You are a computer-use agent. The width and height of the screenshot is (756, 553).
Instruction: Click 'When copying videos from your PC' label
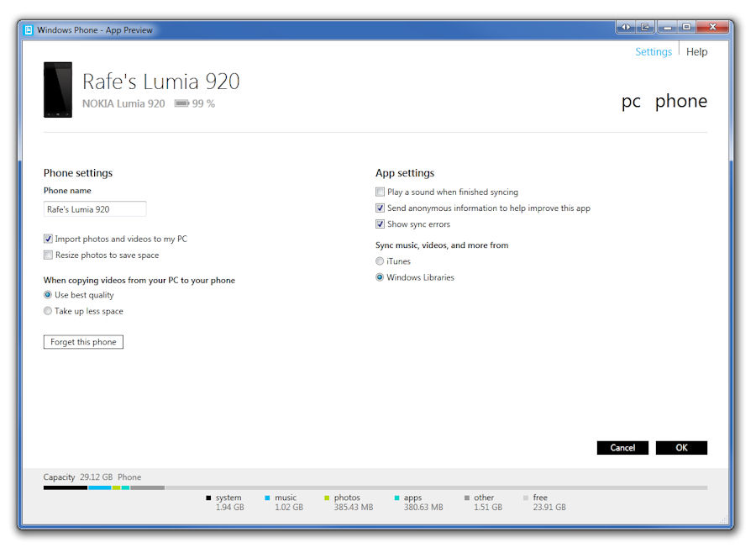tap(139, 281)
